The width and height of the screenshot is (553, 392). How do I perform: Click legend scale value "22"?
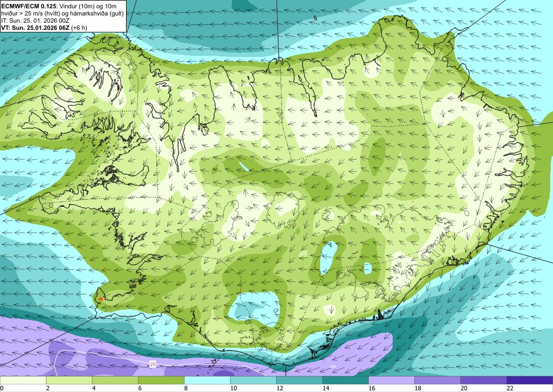coord(510,388)
